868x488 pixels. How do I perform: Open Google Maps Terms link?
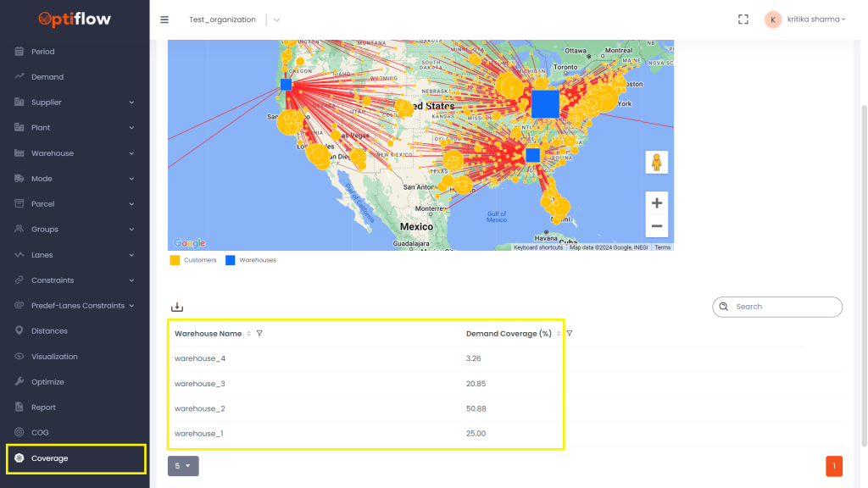(662, 247)
